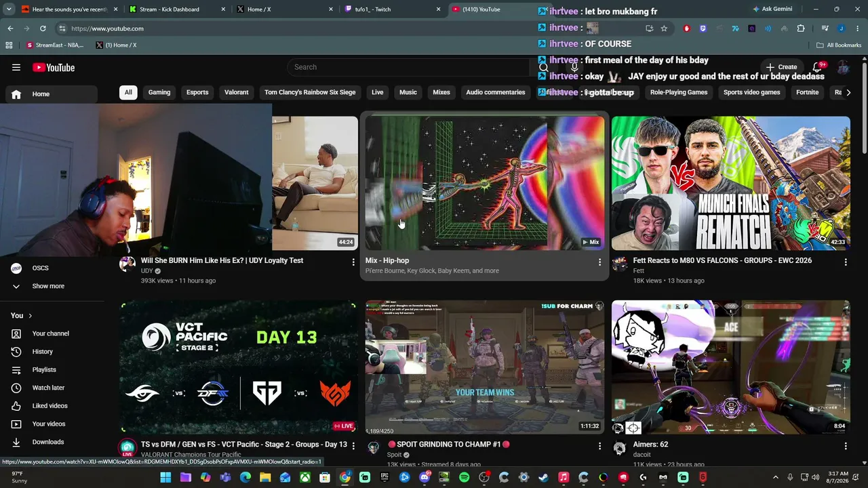The image size is (868, 488).
Task: Open more options for SPOIT GRINDING TO CHAMP video
Action: point(599,446)
